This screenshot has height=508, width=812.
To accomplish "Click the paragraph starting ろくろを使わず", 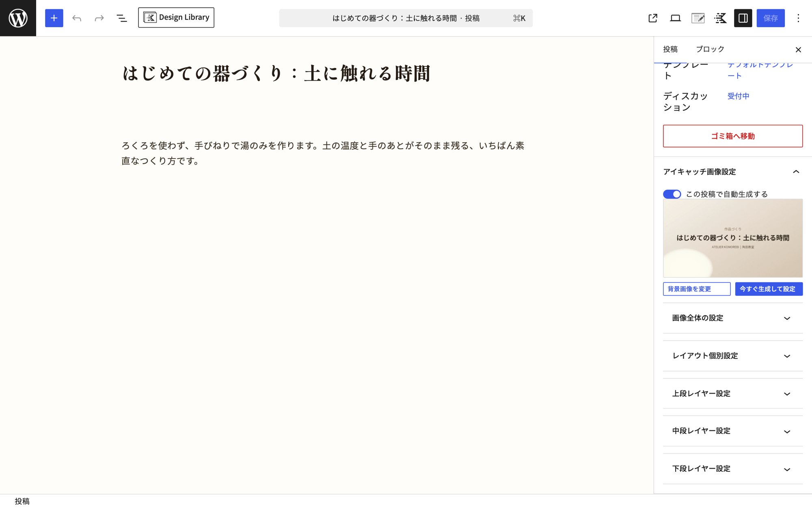I will click(x=324, y=153).
